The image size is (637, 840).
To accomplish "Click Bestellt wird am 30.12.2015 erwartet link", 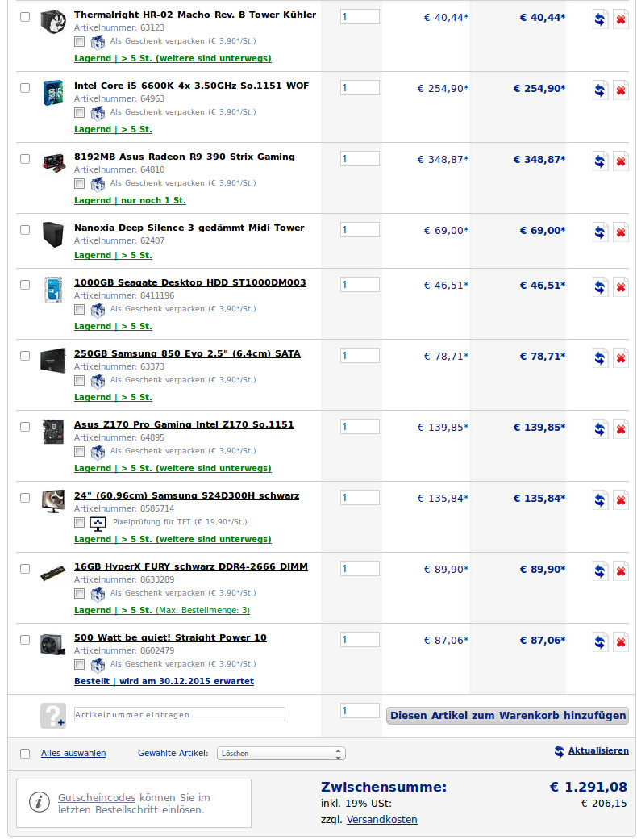I will [164, 681].
